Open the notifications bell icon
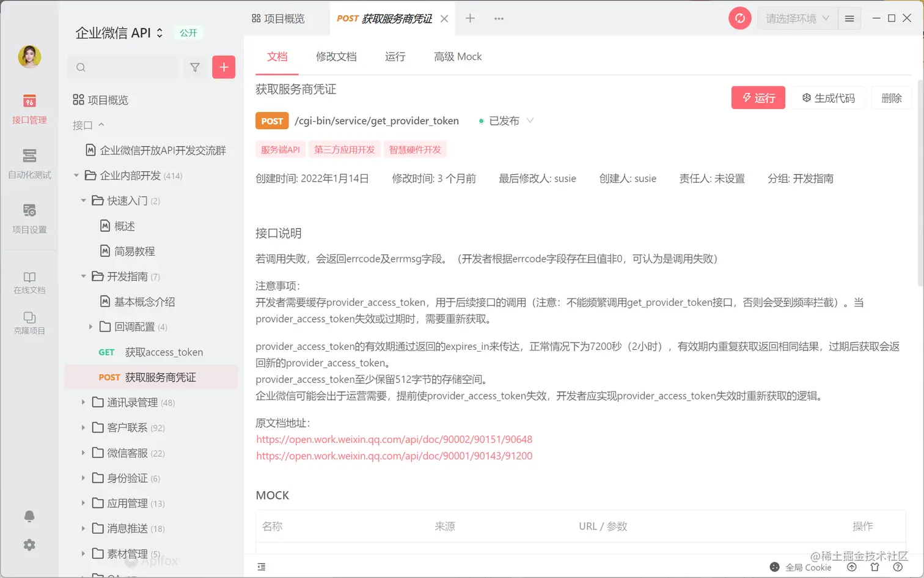 pos(29,516)
